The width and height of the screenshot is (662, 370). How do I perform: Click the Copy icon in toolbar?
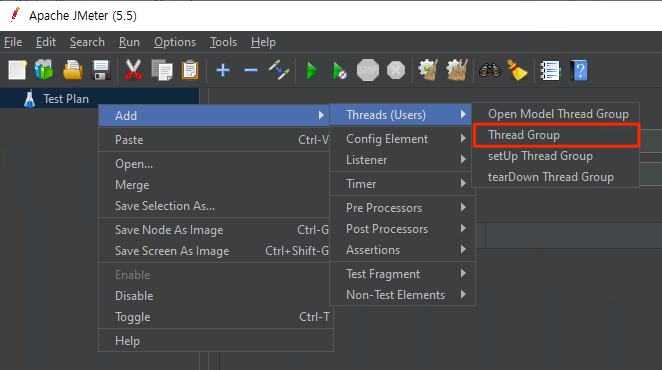tap(162, 70)
